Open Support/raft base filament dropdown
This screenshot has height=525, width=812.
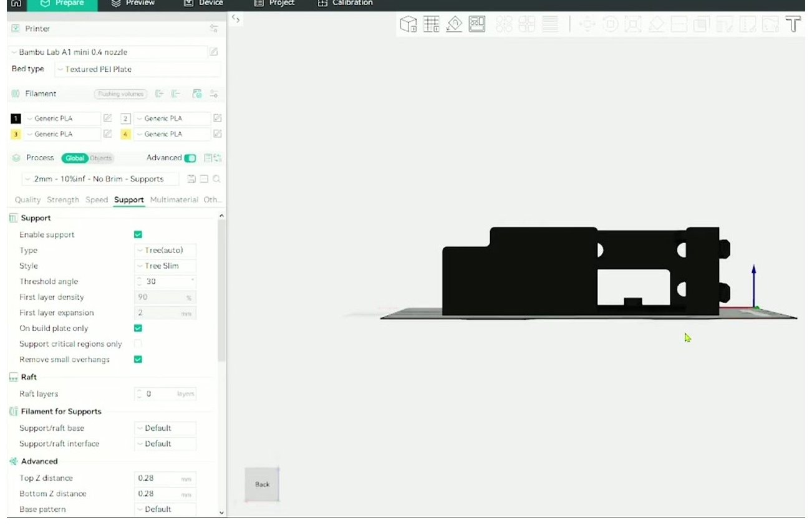point(165,428)
